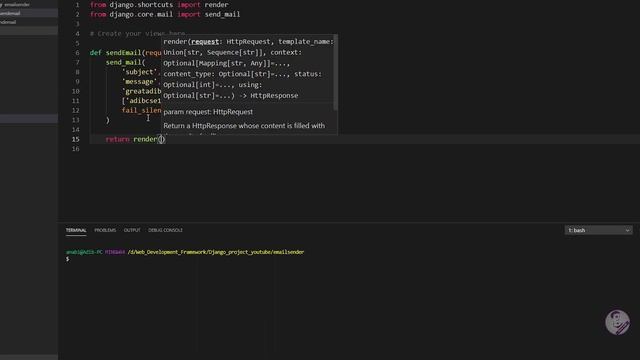The width and height of the screenshot is (640, 360).
Task: Select the emailsender folder in the explorer
Action: pyautogui.click(x=16, y=4)
